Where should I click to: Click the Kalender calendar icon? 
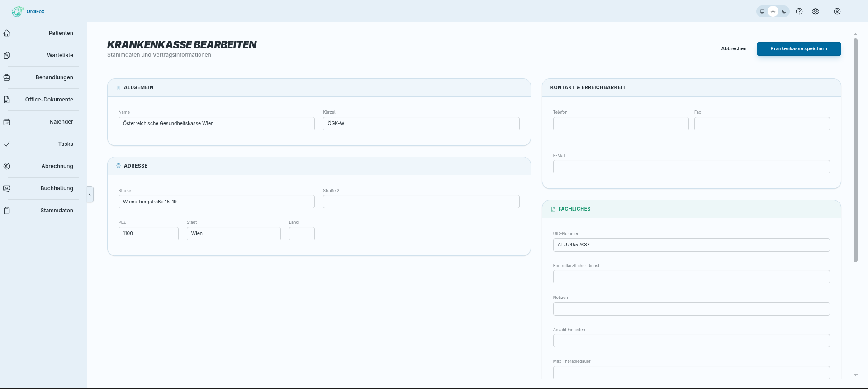[x=7, y=122]
